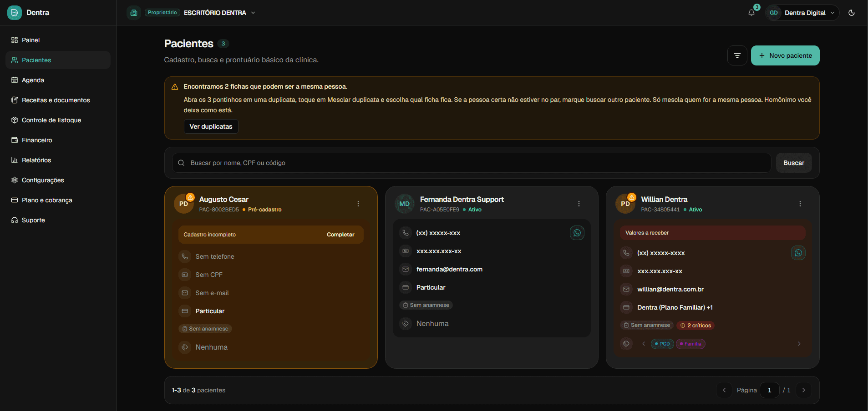The height and width of the screenshot is (411, 868).
Task: Click Augusto Cesar's PD avatar
Action: 183,204
